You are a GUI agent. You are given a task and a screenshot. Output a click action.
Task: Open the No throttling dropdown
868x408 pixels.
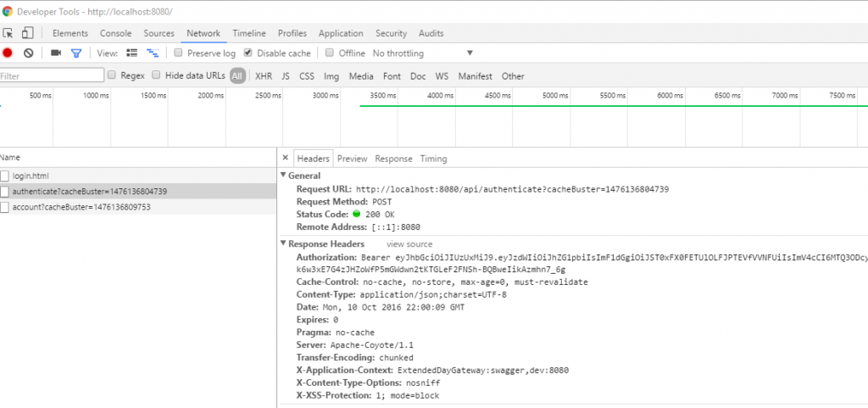[424, 53]
